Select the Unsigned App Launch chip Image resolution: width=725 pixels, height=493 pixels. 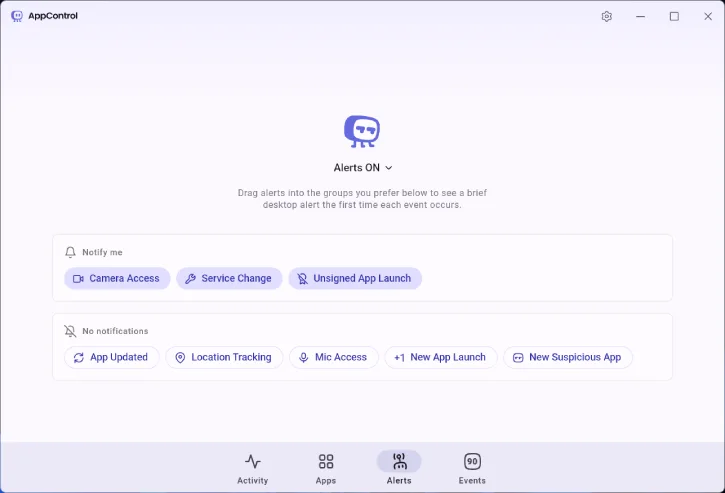[x=355, y=278]
